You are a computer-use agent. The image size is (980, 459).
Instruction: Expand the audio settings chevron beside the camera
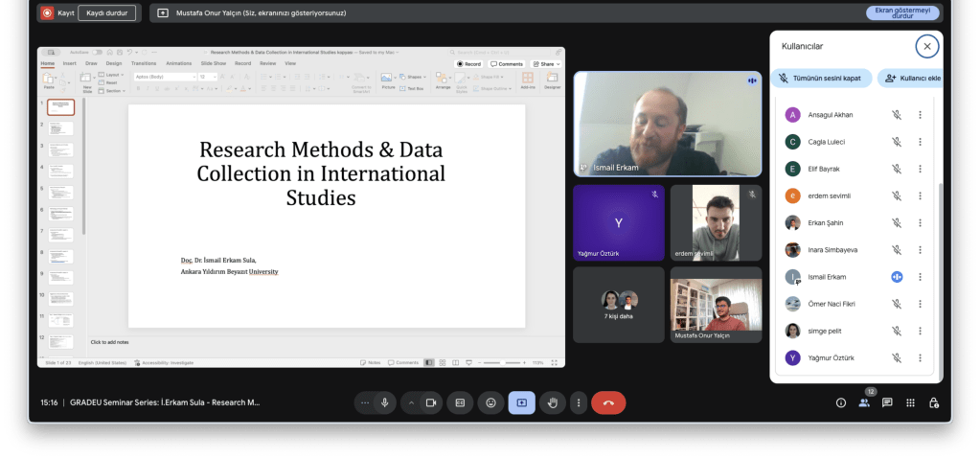pyautogui.click(x=412, y=402)
